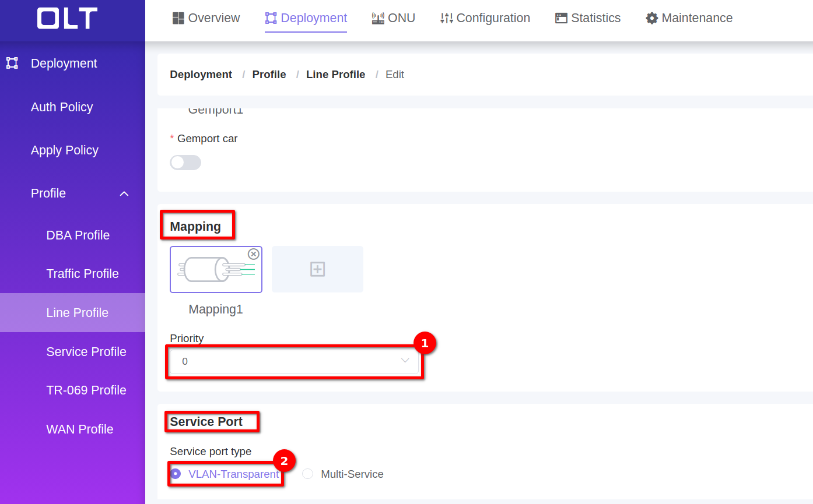Click the Maintenance gear icon
Image resolution: width=813 pixels, height=504 pixels.
[651, 18]
